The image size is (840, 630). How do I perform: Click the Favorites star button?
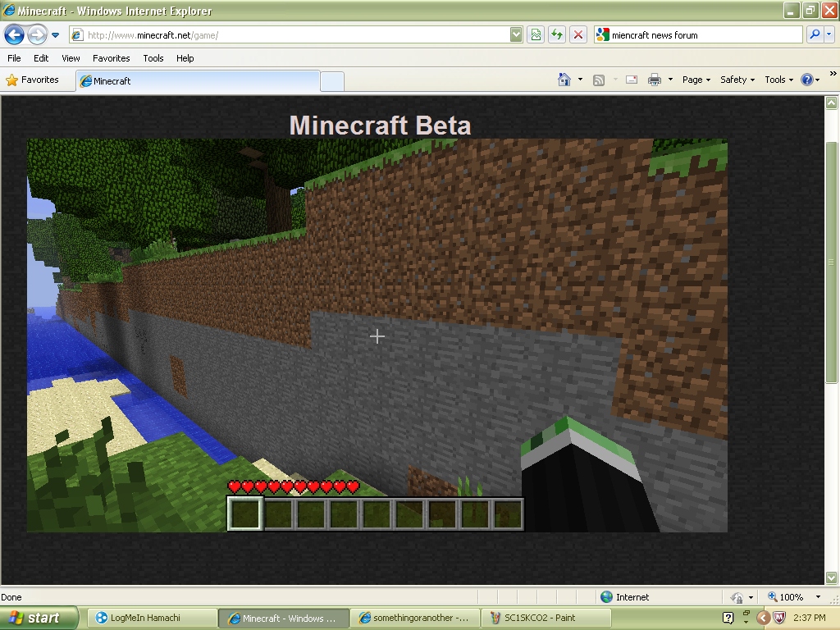tap(33, 80)
